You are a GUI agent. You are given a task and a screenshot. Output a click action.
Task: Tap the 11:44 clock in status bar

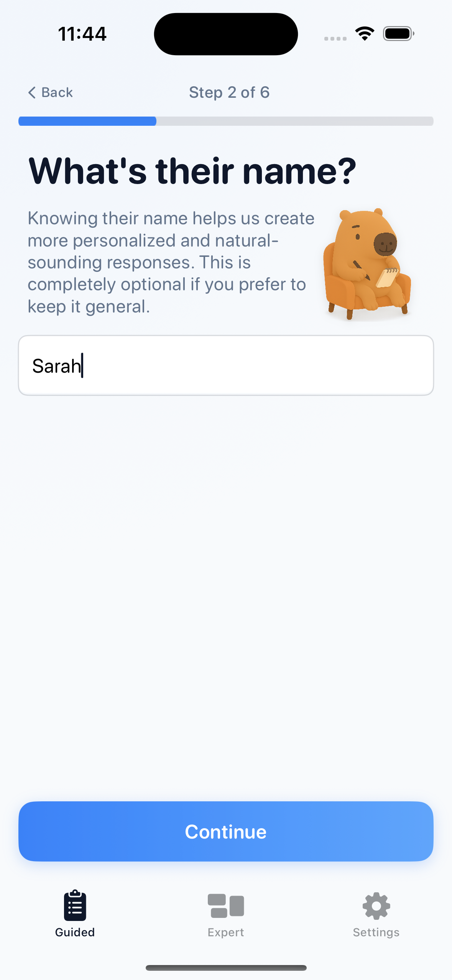pyautogui.click(x=82, y=34)
